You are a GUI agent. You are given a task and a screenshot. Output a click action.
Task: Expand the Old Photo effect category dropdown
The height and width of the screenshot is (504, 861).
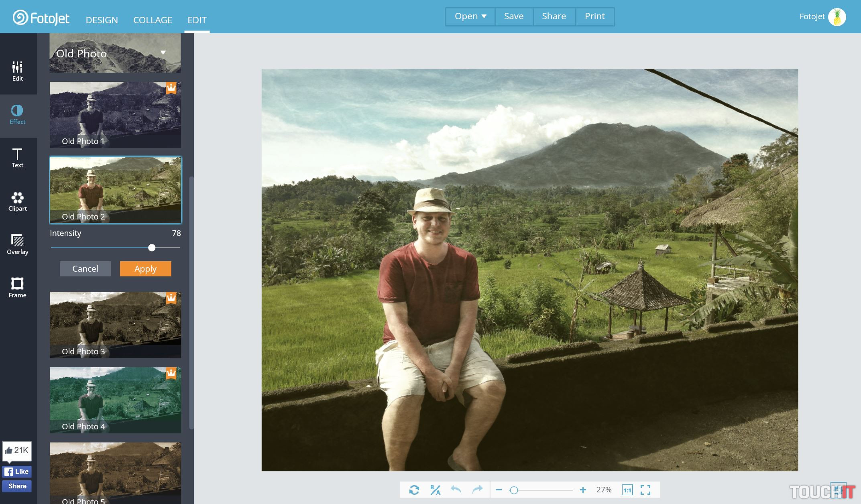[x=163, y=53]
